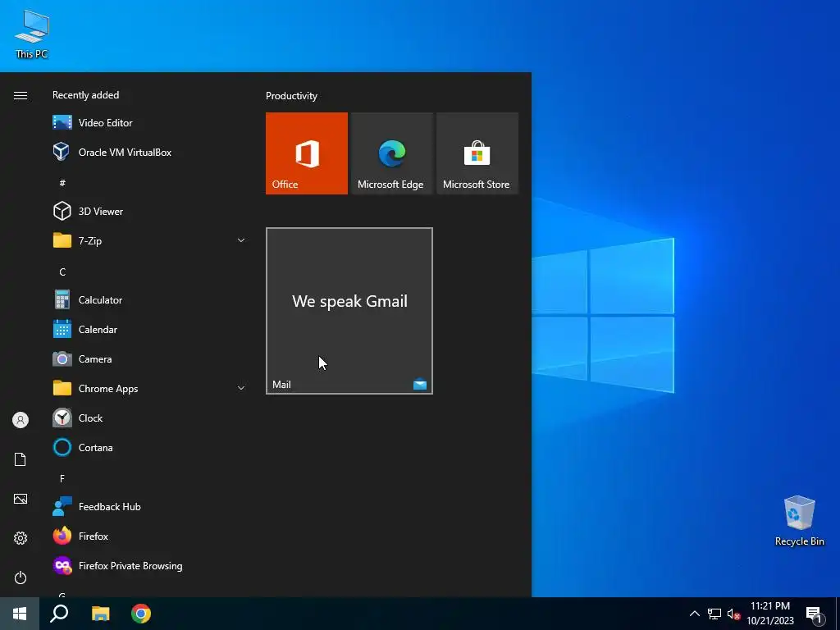Screen dimensions: 840x630
Task: Expand the Start menu hamburger navigation
Action: pos(21,95)
